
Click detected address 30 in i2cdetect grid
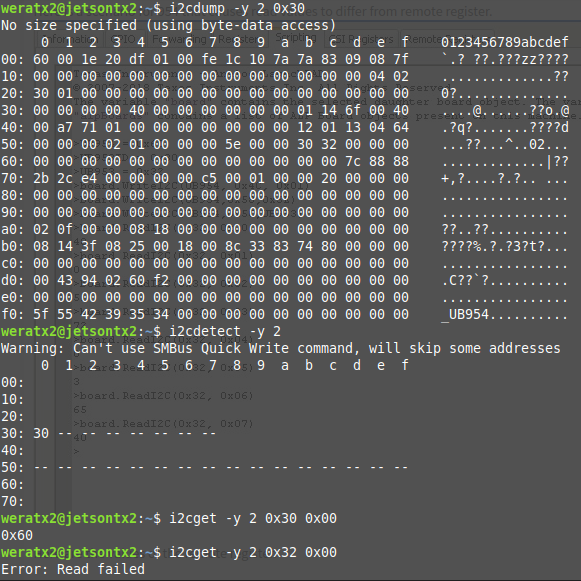point(41,433)
